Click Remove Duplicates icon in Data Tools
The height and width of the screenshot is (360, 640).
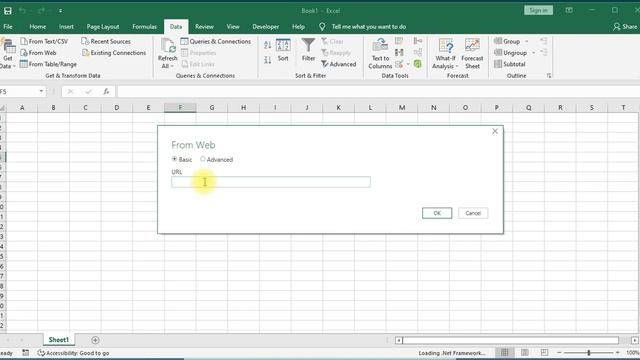399,52
